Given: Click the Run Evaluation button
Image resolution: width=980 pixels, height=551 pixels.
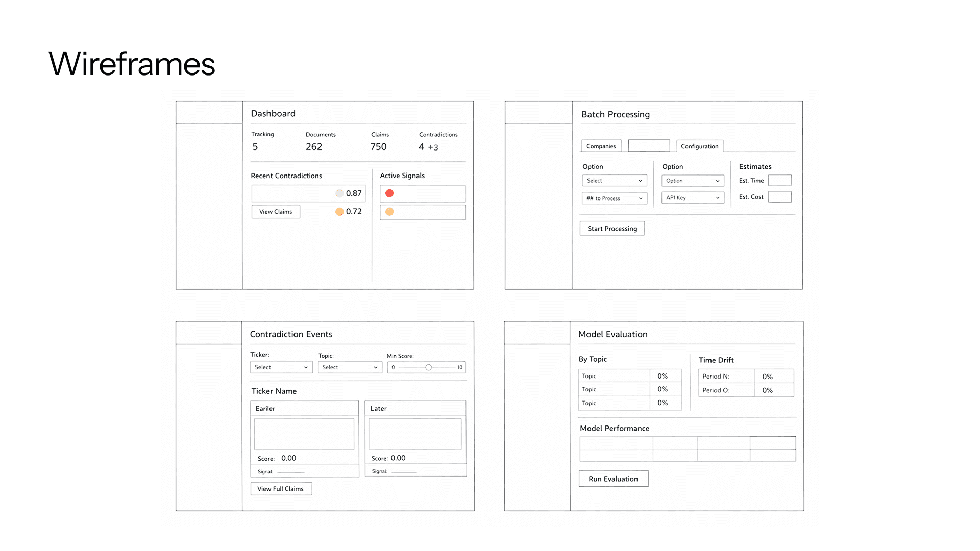Looking at the screenshot, I should pos(614,479).
